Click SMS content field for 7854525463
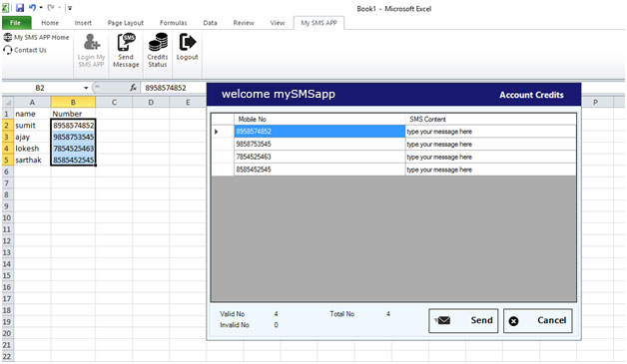This screenshot has width=627, height=364. pos(490,157)
